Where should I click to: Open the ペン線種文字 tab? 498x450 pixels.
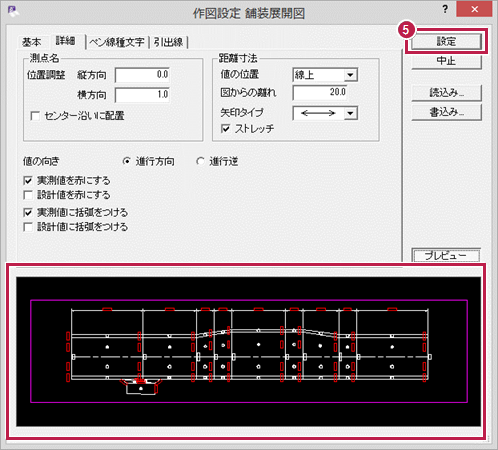(x=117, y=42)
